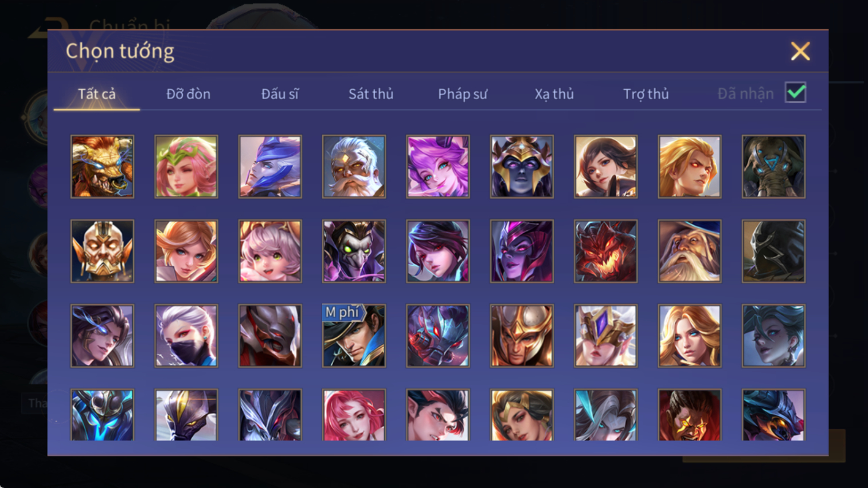Select the golden lion beast hero portrait
Image resolution: width=868 pixels, height=488 pixels.
(x=102, y=167)
